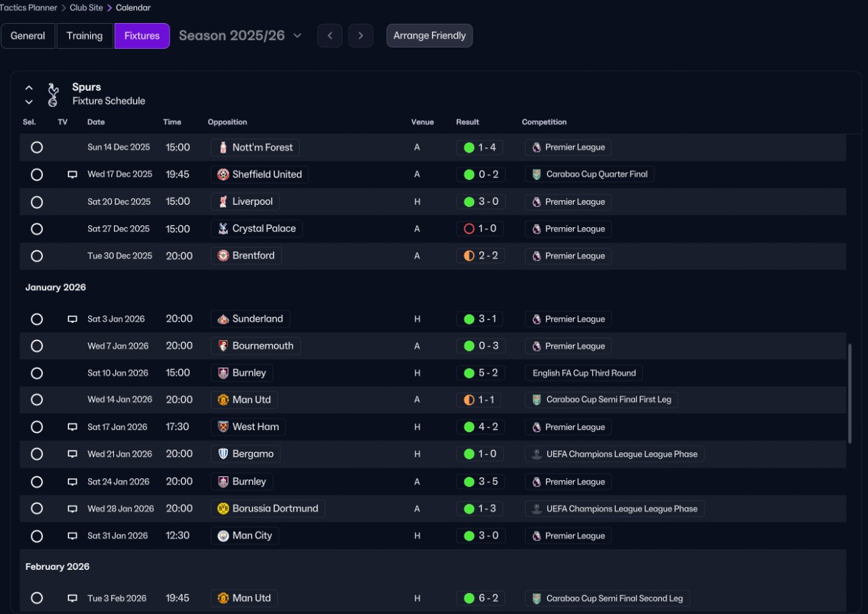This screenshot has height=614, width=868.
Task: Open Calendar breadcrumb
Action: point(133,8)
